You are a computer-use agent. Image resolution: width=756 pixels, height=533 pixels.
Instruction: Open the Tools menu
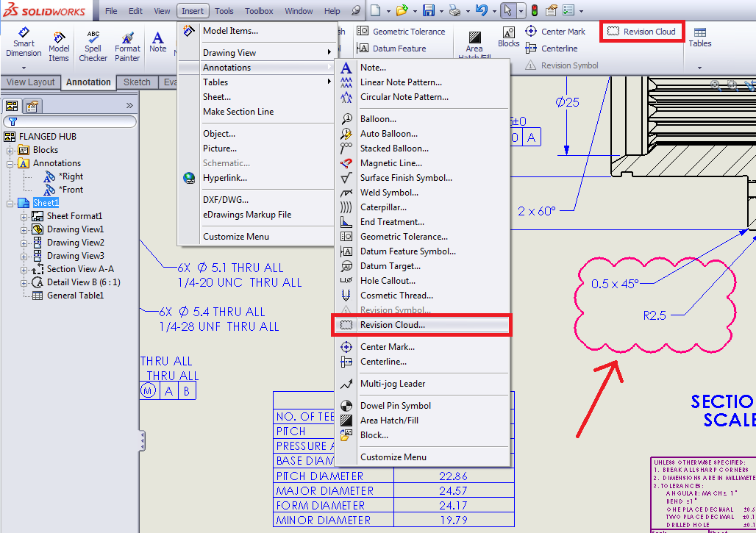tap(224, 11)
